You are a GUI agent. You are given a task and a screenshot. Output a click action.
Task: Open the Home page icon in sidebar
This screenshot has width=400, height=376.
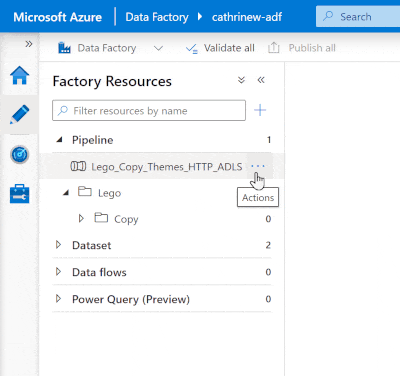(x=20, y=75)
